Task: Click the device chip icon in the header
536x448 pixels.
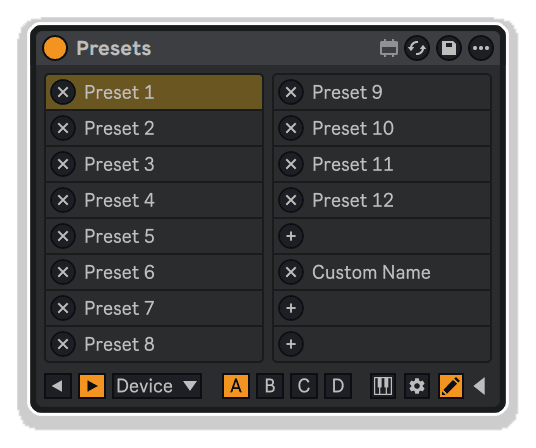Action: (x=389, y=48)
